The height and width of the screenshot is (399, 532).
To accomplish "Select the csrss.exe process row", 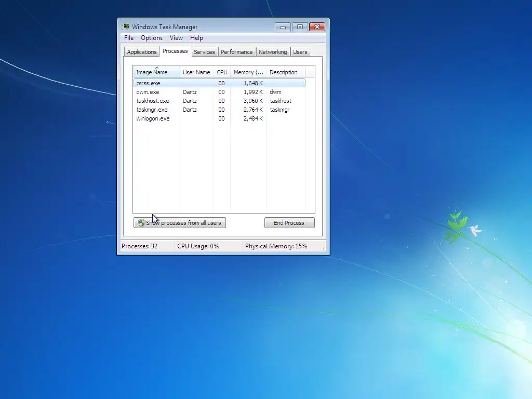I will pyautogui.click(x=219, y=83).
